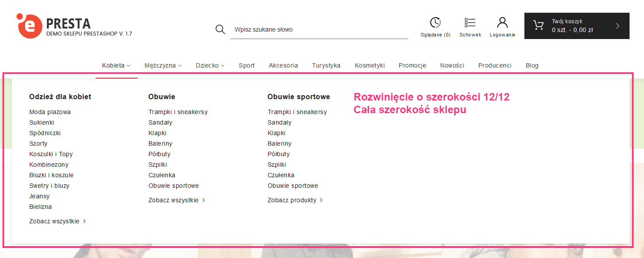This screenshot has height=258, width=644.
Task: Click the Obuwie sportowe column heading
Action: 298,97
